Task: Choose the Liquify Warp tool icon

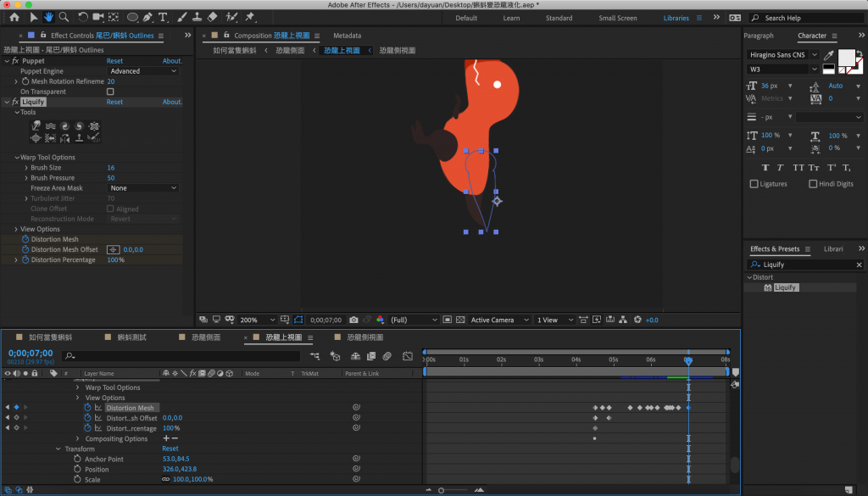Action: tap(36, 125)
